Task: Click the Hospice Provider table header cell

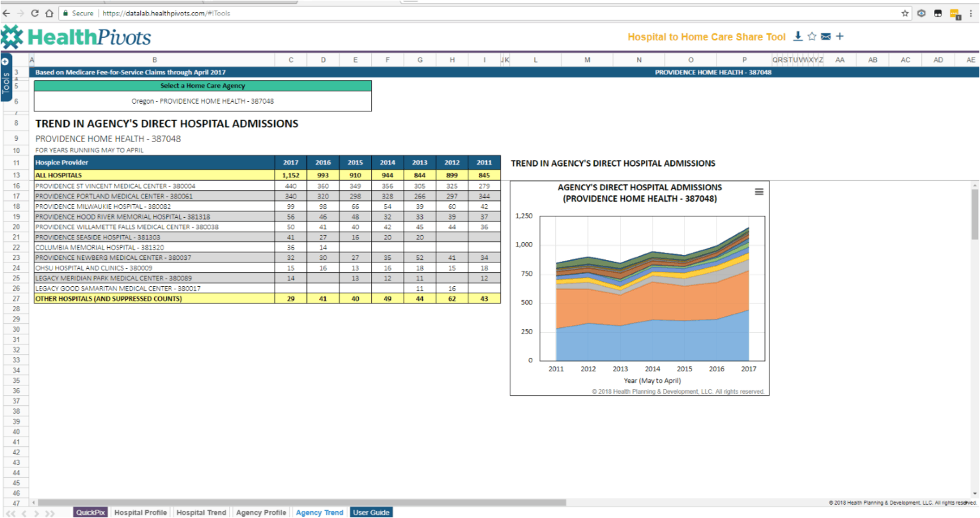Action: (x=155, y=163)
